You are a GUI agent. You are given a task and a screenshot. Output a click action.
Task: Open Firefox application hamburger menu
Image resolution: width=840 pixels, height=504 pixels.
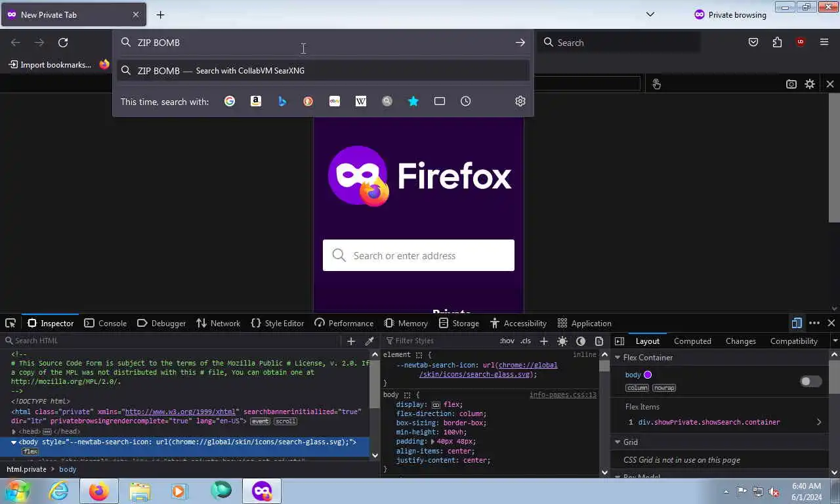pos(824,43)
